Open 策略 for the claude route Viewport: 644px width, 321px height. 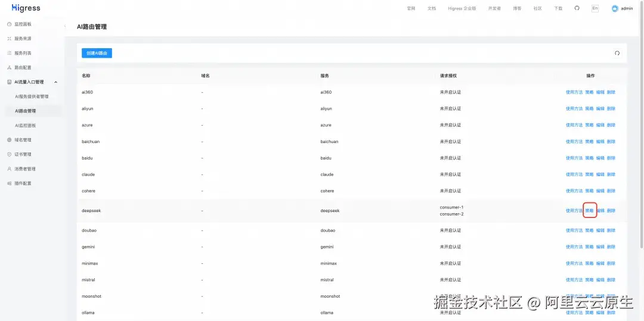[x=589, y=174]
